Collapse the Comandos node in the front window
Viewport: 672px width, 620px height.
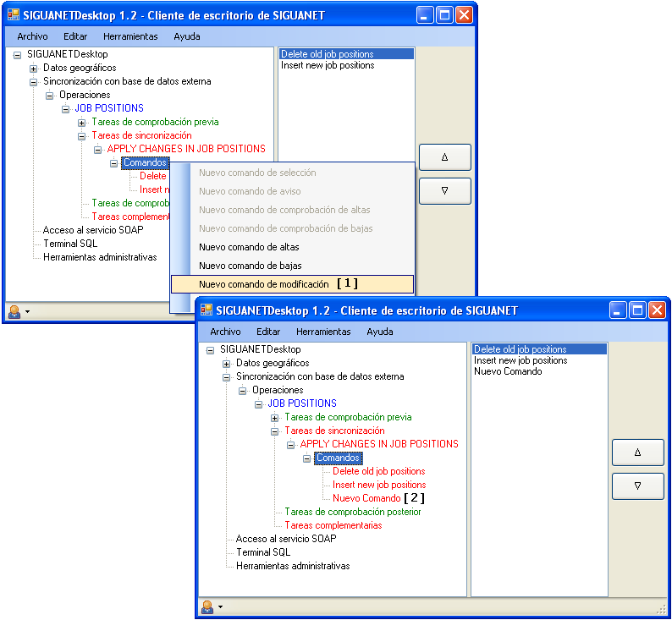pos(307,458)
